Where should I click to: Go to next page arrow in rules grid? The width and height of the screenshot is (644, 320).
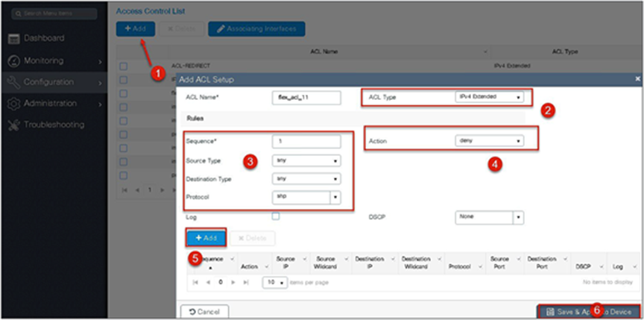[233, 283]
